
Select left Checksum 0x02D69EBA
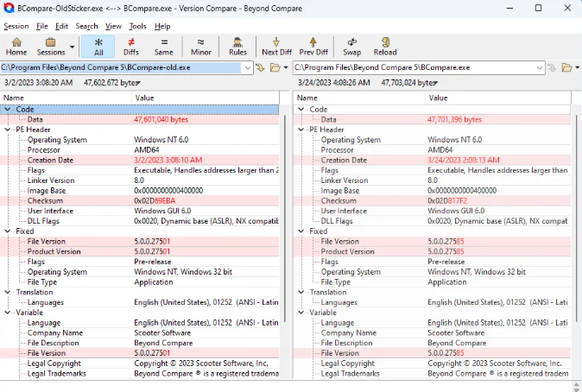pyautogui.click(x=155, y=201)
